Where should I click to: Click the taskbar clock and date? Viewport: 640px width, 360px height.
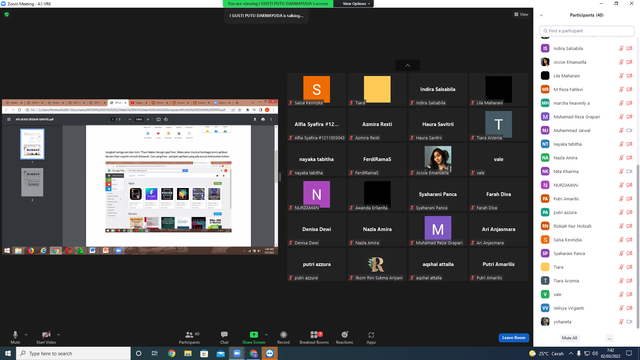click(x=610, y=353)
